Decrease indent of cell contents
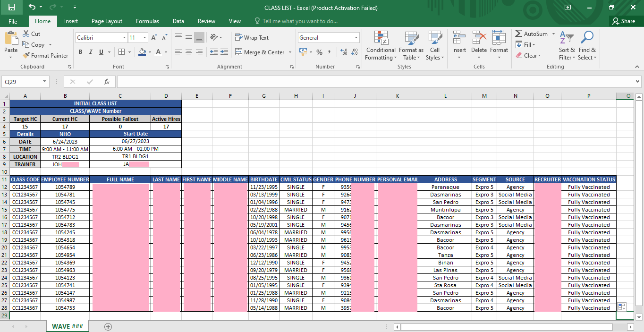This screenshot has height=332, width=644. coord(213,52)
